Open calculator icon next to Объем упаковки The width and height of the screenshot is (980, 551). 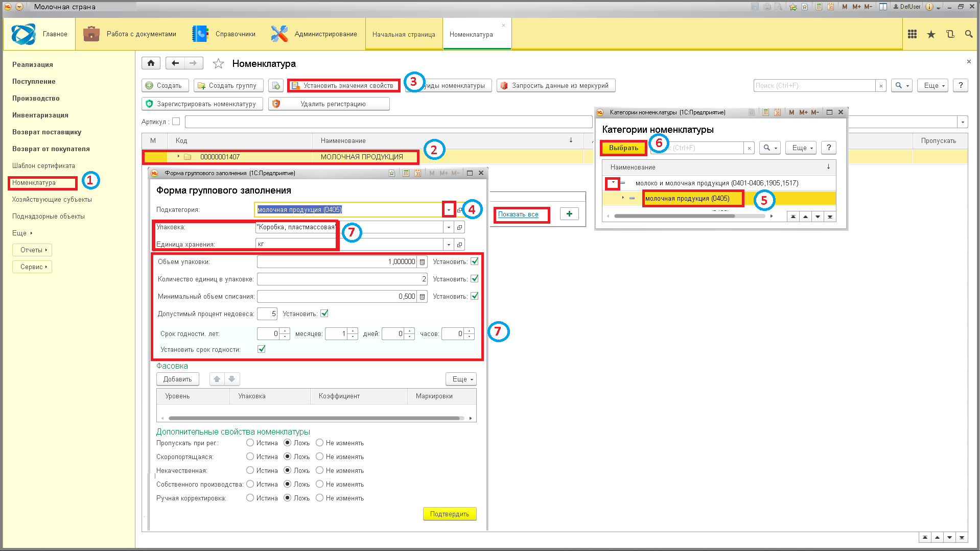tap(422, 262)
